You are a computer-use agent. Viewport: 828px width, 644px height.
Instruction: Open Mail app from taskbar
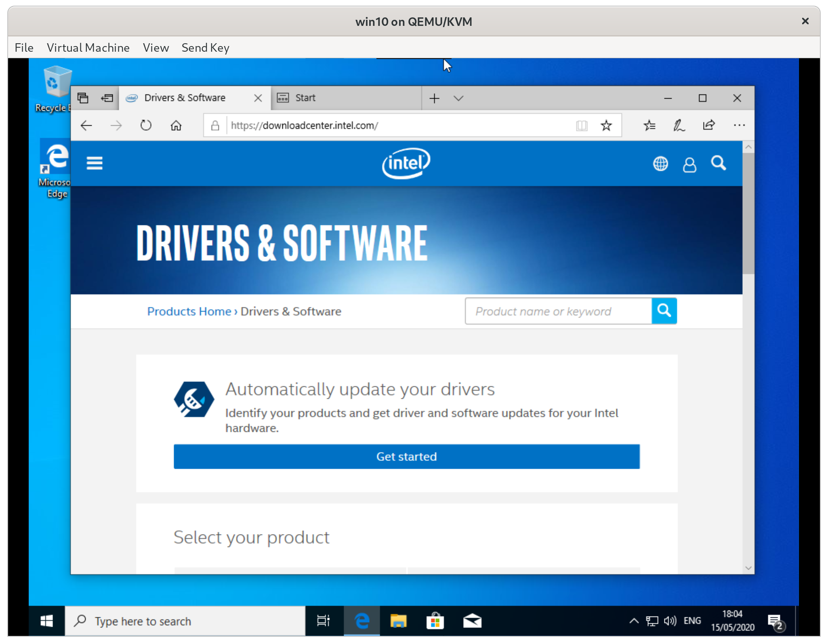[472, 621]
